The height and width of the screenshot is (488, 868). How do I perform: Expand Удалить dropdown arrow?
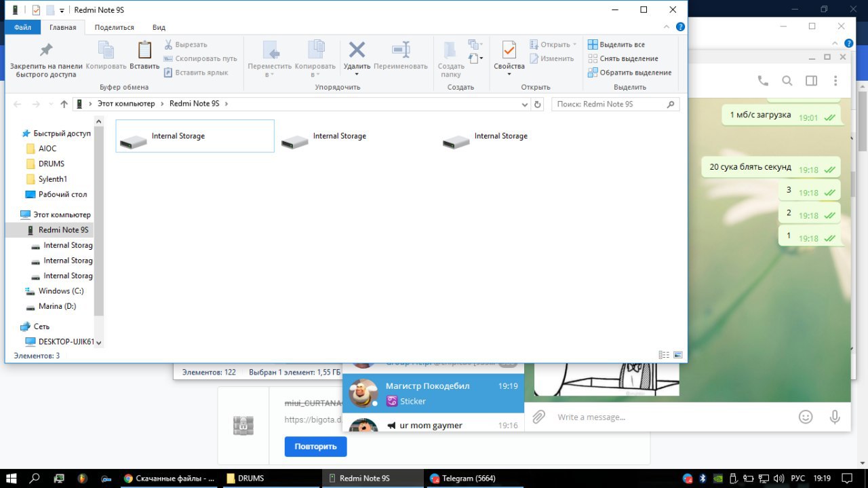pos(357,74)
